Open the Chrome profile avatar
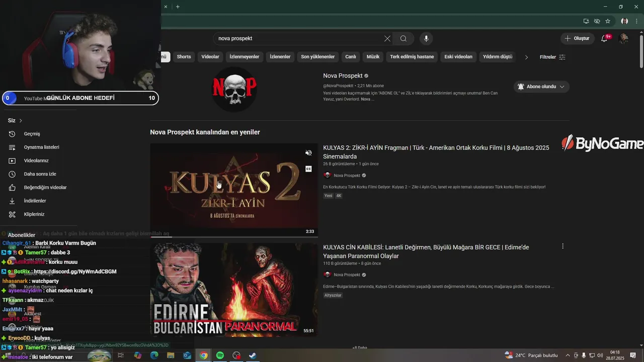 pos(624,21)
